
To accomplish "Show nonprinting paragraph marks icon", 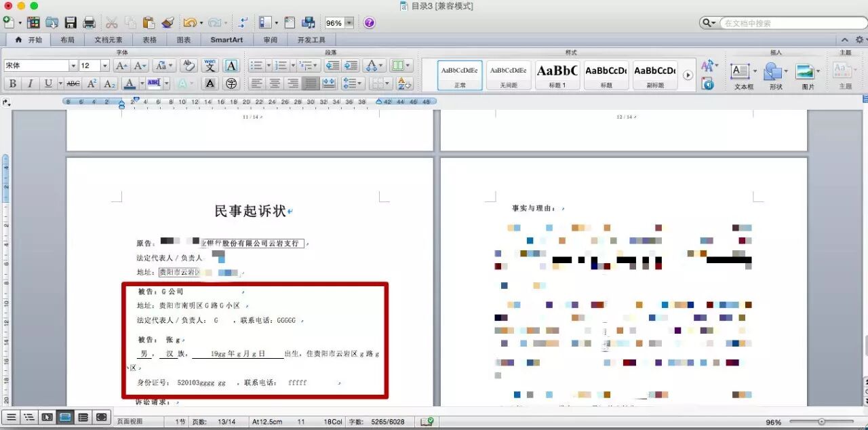I will click(x=243, y=22).
